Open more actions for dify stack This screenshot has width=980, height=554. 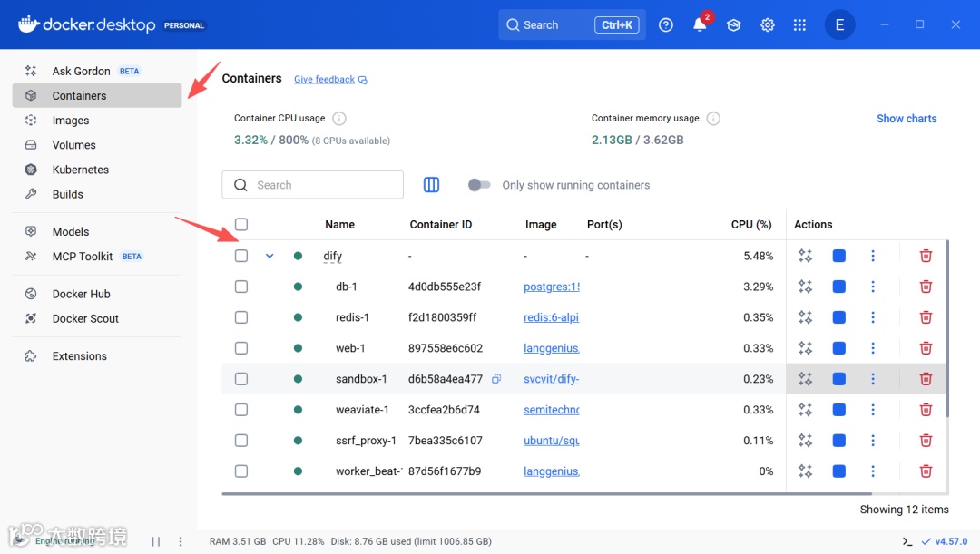point(873,256)
